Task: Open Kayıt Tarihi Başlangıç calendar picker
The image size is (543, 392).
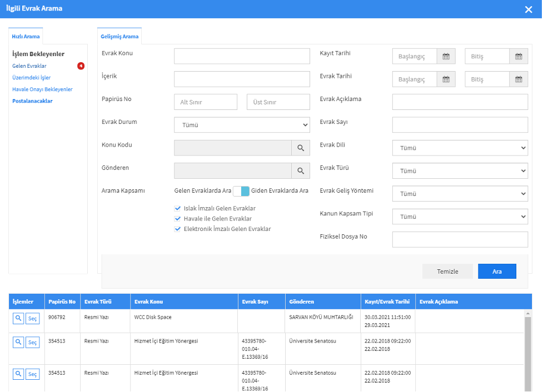Action: [446, 57]
